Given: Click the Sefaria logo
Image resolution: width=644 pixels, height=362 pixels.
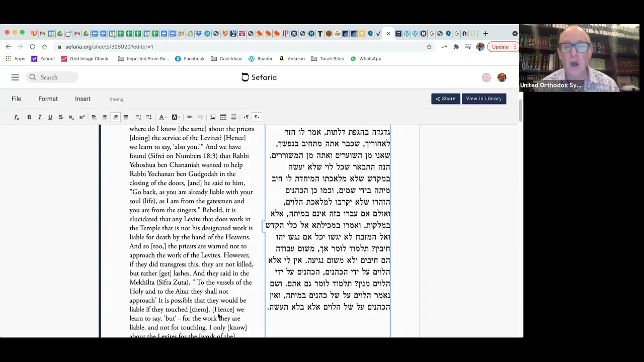Looking at the screenshot, I should pos(259,77).
